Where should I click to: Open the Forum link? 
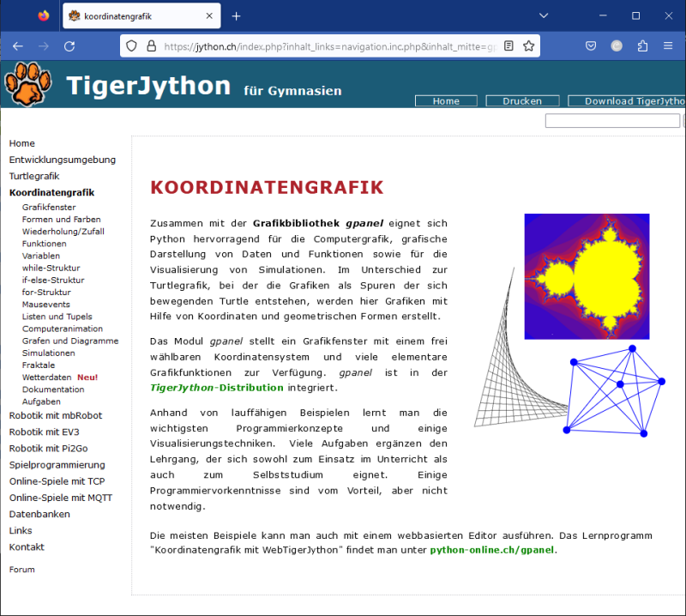pyautogui.click(x=22, y=570)
